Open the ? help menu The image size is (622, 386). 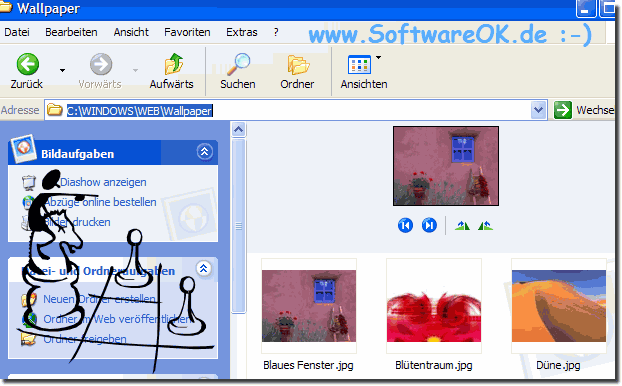(276, 32)
